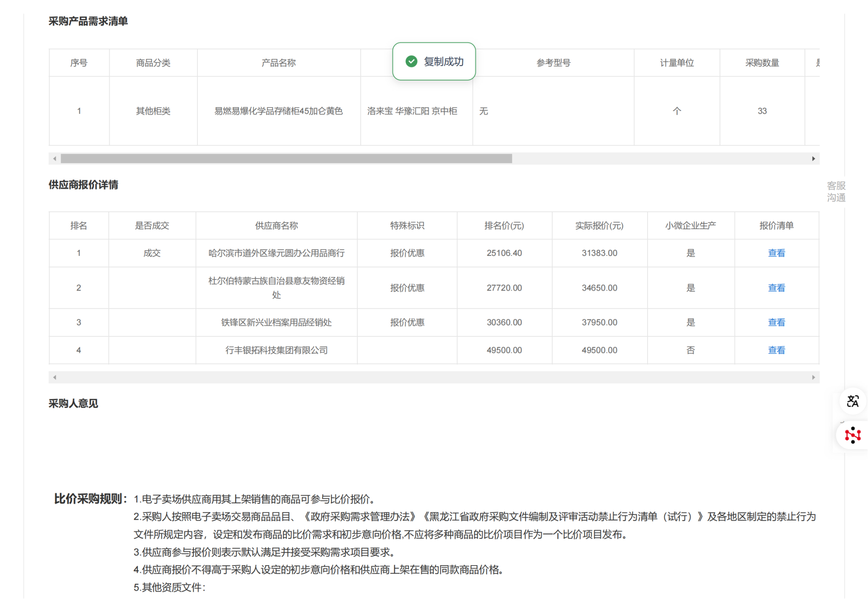
Task: Click the 排名价(元) column header
Action: point(504,225)
